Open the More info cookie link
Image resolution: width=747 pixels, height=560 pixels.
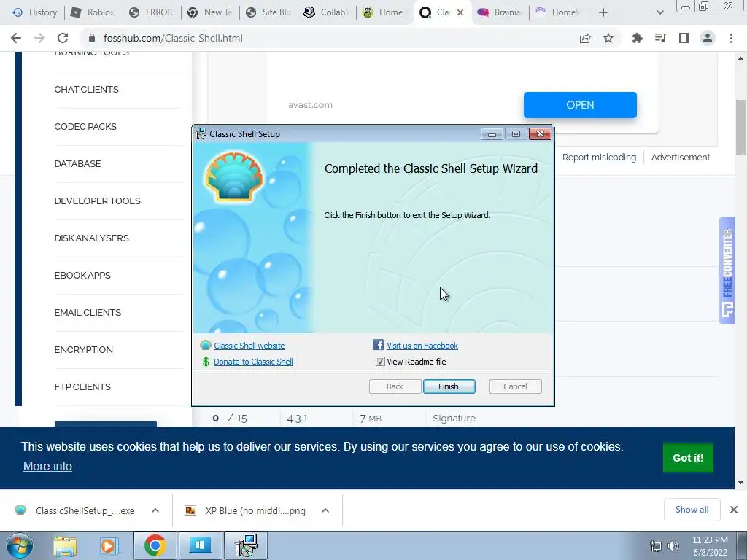click(x=47, y=466)
